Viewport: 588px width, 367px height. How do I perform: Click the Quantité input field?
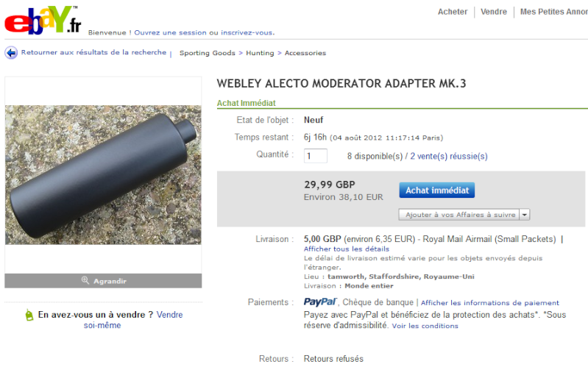[x=316, y=156]
